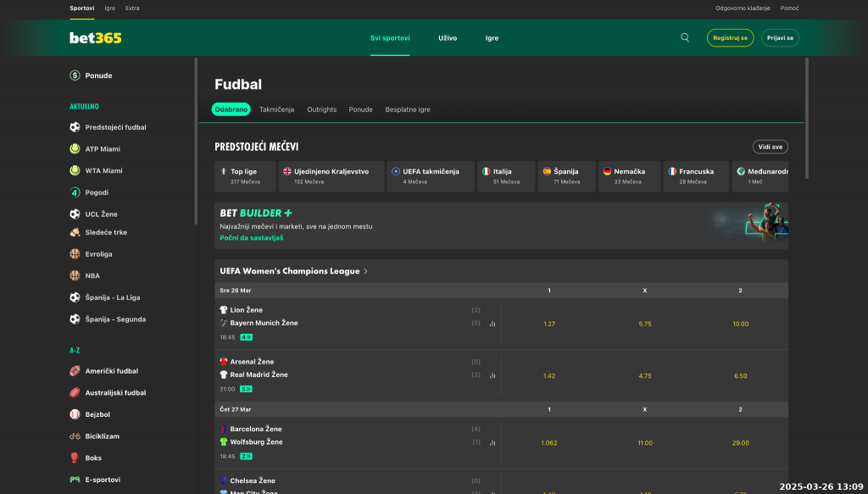This screenshot has height=494, width=868.
Task: Open Australijski fudbal icon
Action: coord(75,393)
